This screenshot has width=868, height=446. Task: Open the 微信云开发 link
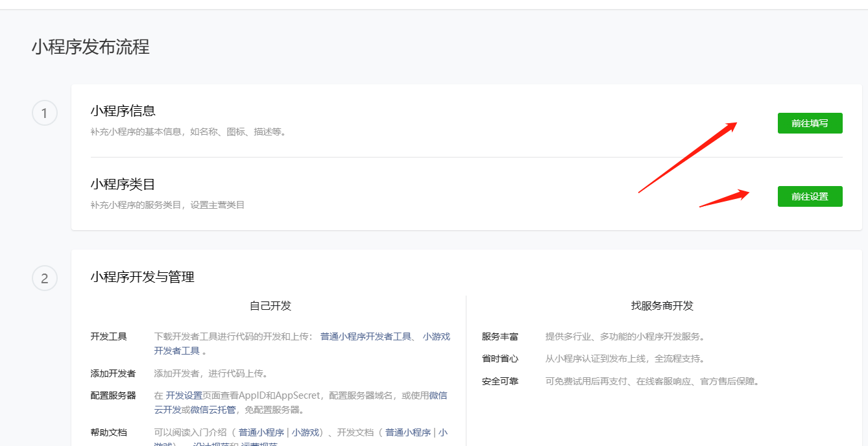pyautogui.click(x=438, y=395)
